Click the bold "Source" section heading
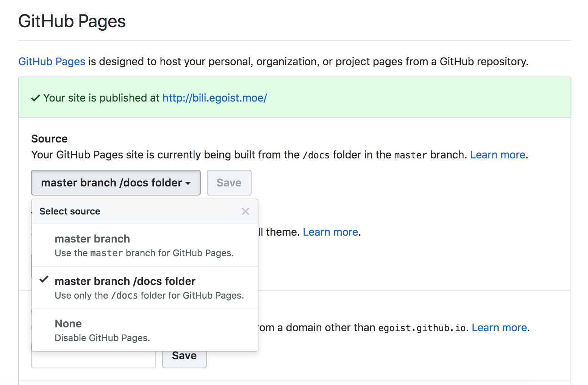Image resolution: width=588 pixels, height=385 pixels. 49,139
